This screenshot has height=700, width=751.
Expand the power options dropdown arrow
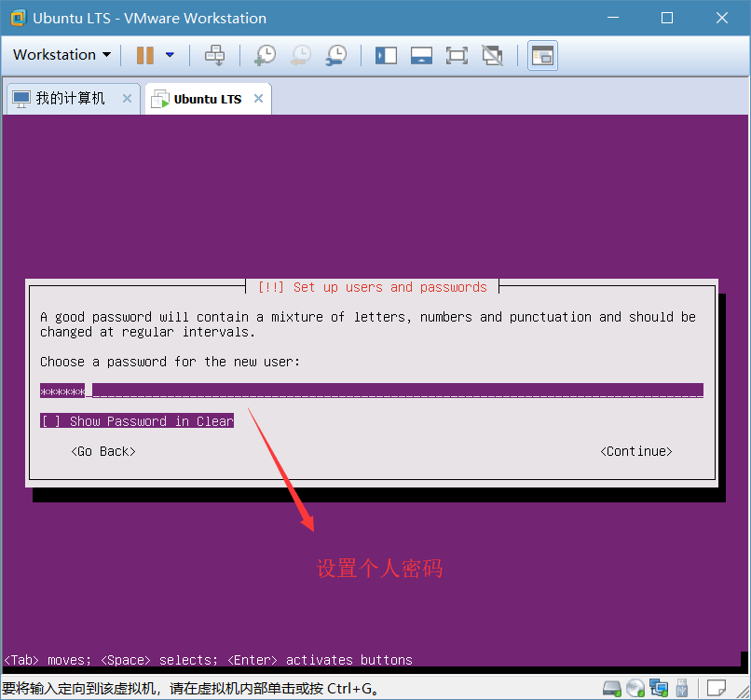[x=170, y=55]
